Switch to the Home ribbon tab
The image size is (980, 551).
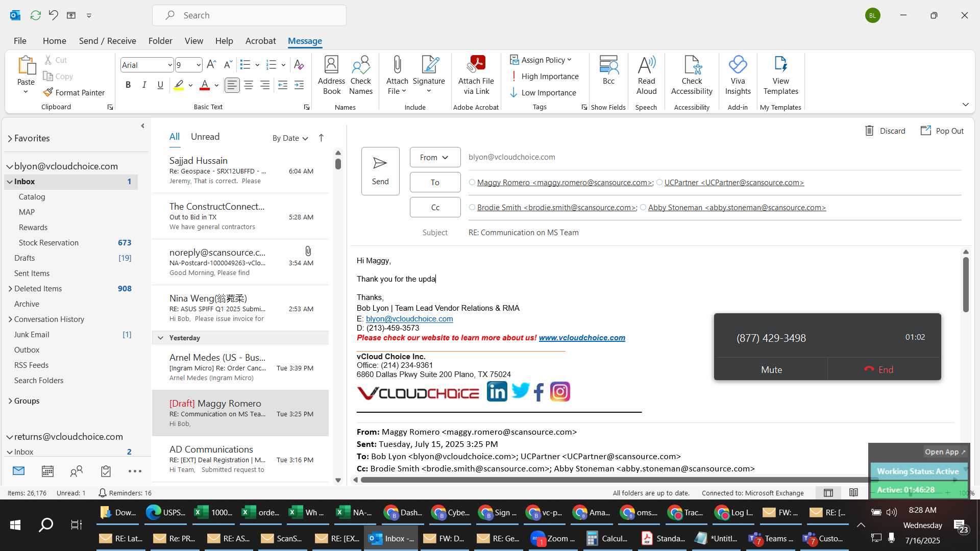[55, 41]
